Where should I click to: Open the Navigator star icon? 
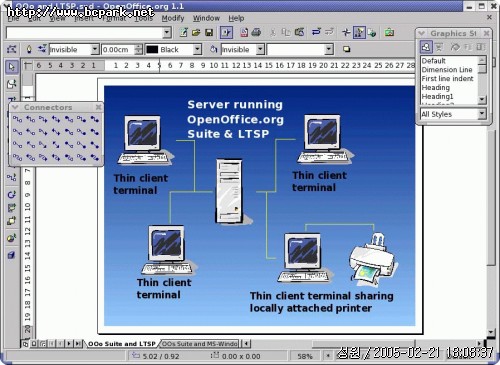point(346,32)
